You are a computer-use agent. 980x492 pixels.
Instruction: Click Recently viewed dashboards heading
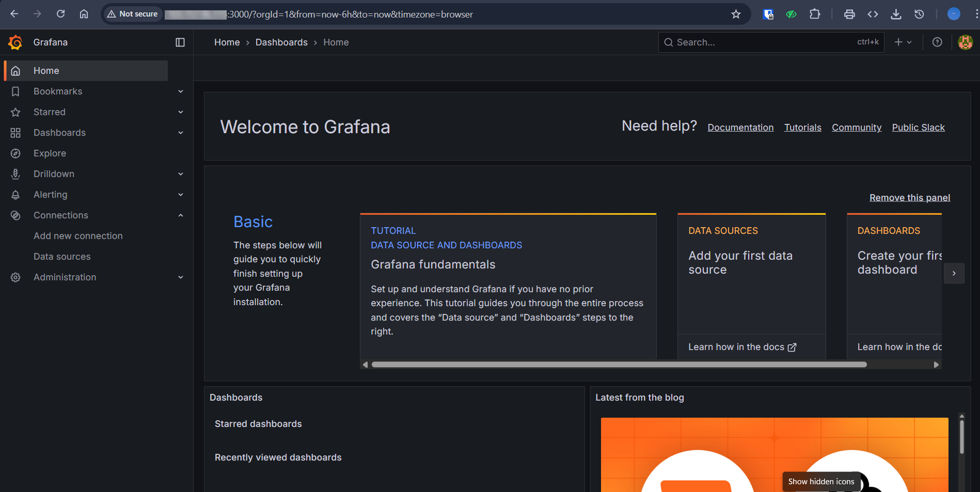coord(278,457)
